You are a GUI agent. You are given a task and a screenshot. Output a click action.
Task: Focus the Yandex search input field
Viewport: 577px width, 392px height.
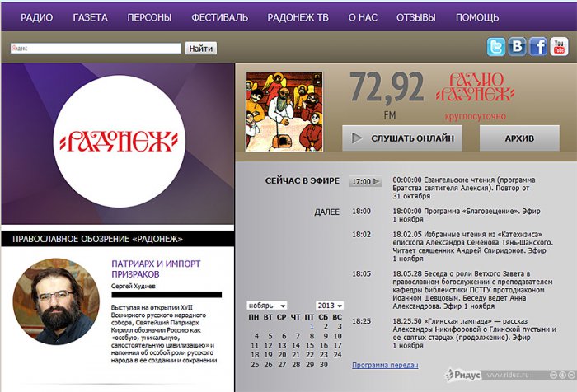(x=95, y=49)
